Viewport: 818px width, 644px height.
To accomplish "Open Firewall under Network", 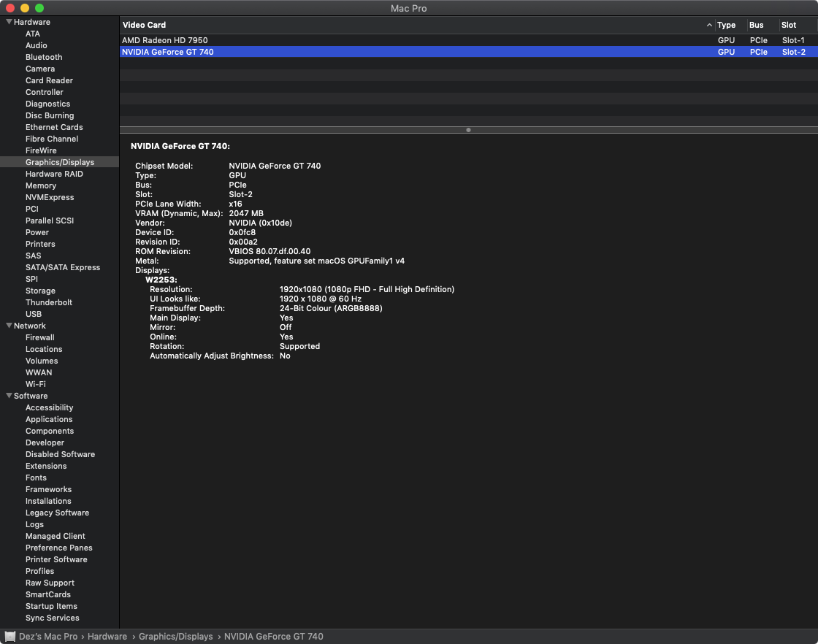I will [x=39, y=337].
